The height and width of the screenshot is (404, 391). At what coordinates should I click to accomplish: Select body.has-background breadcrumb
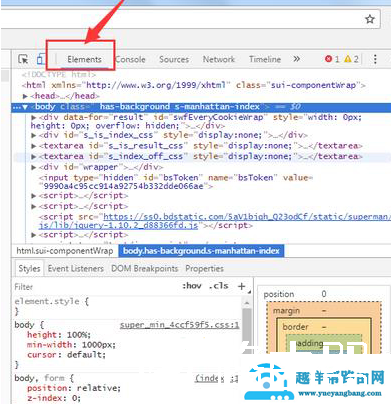[201, 251]
